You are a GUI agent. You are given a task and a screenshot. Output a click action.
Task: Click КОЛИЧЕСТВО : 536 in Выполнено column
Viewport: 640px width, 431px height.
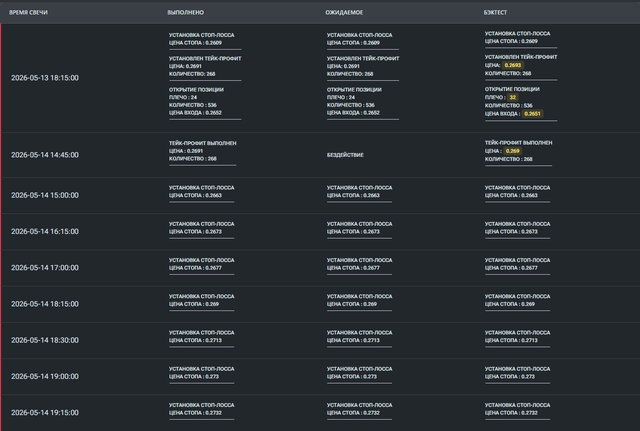click(x=193, y=105)
